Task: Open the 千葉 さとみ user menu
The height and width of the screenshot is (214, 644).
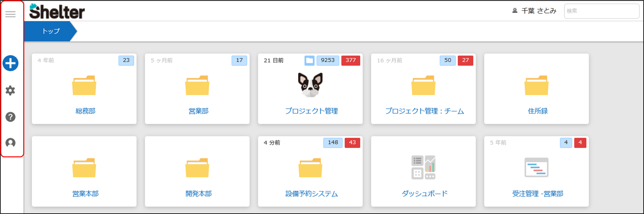Action: click(x=534, y=11)
